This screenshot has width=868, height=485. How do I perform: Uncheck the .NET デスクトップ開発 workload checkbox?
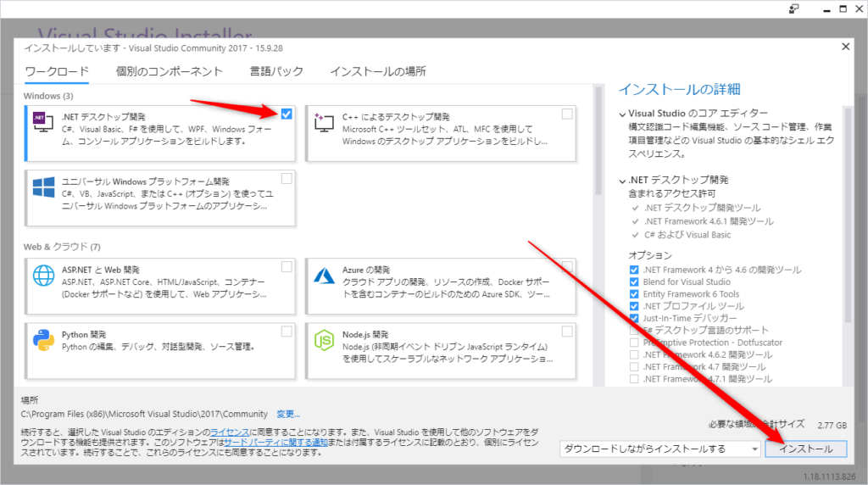(x=287, y=114)
